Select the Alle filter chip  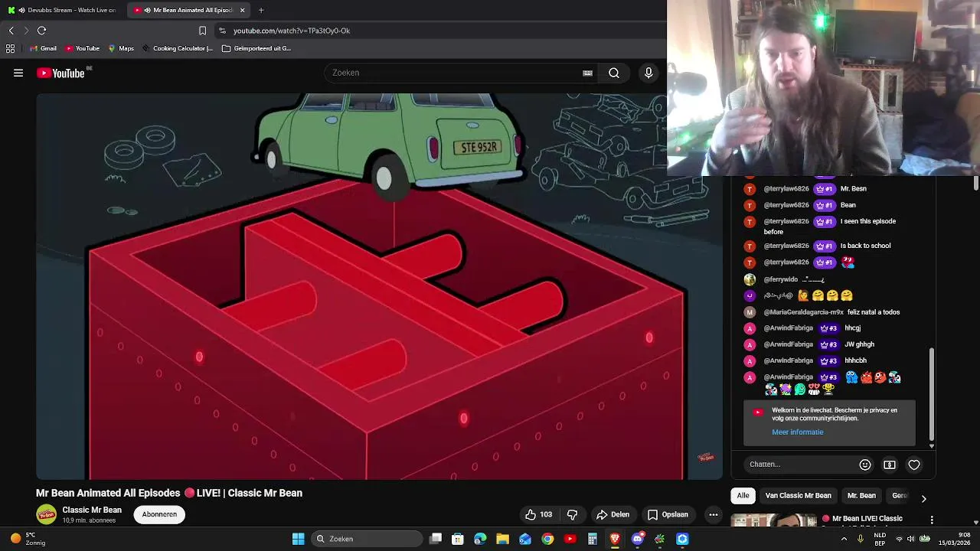tap(743, 495)
